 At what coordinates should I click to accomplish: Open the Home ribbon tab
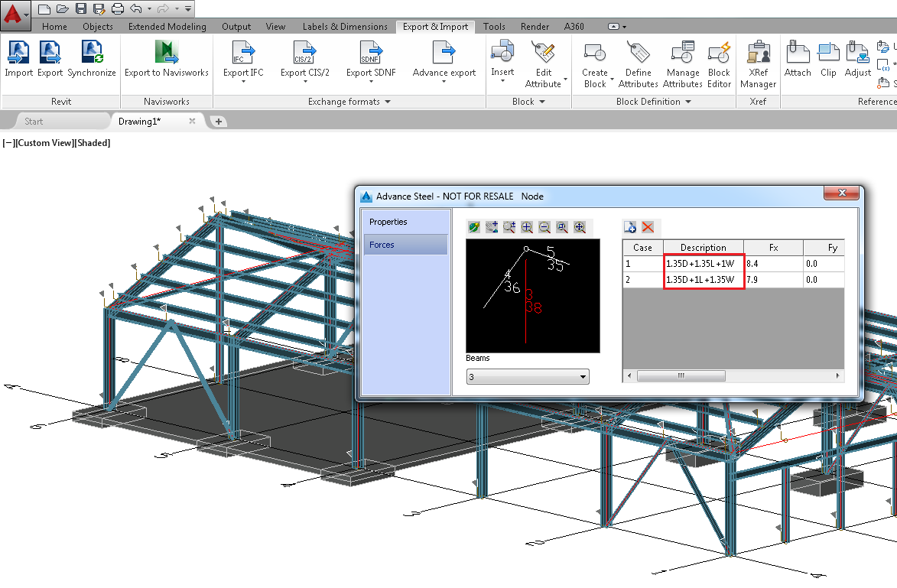pyautogui.click(x=54, y=26)
